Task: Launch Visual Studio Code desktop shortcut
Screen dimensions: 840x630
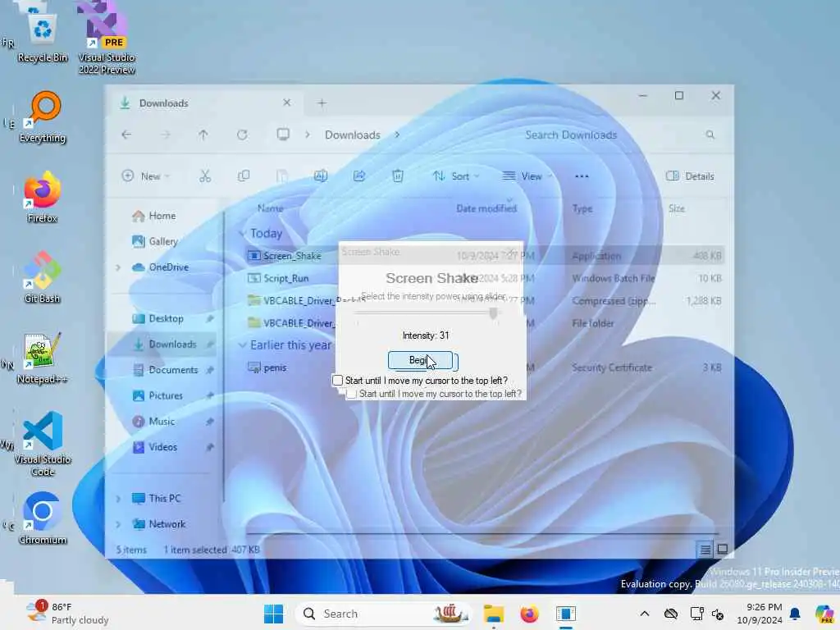Action: click(x=43, y=444)
